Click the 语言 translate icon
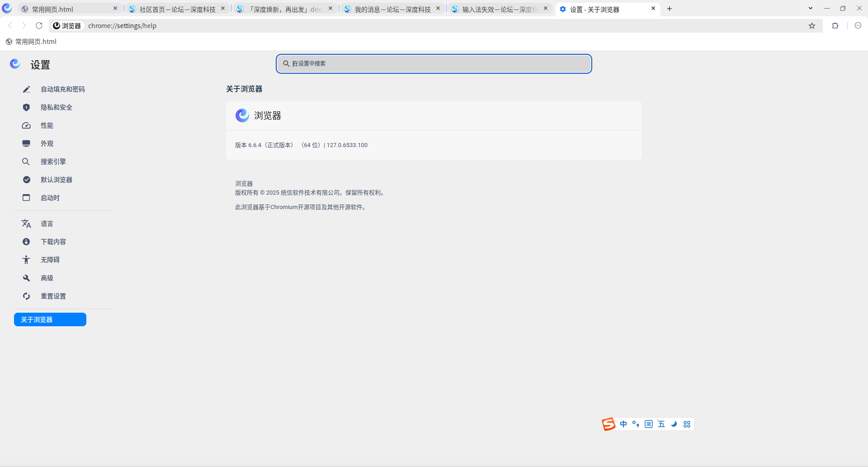 [x=26, y=224]
